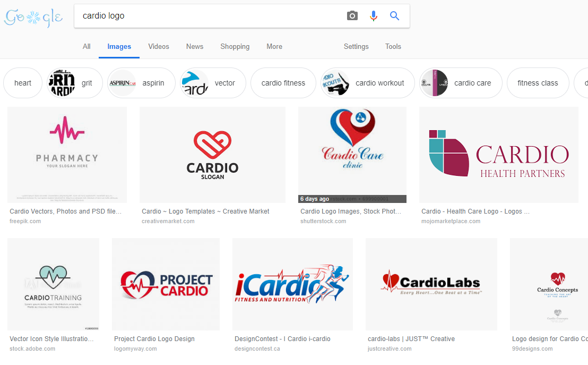Viewport: 588px width, 365px height.
Task: Choose the 'cardio care' suggestion chip
Action: pos(461,83)
